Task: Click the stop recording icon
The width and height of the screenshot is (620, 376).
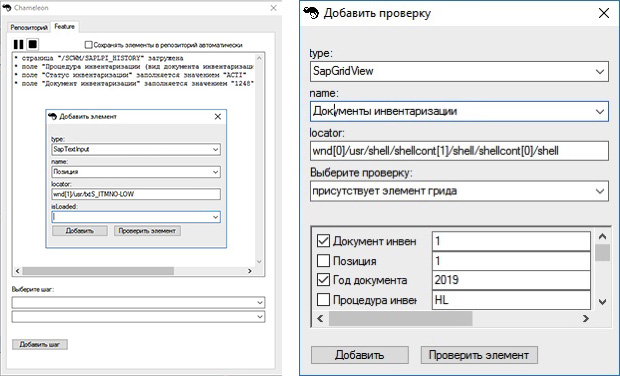Action: pyautogui.click(x=33, y=44)
